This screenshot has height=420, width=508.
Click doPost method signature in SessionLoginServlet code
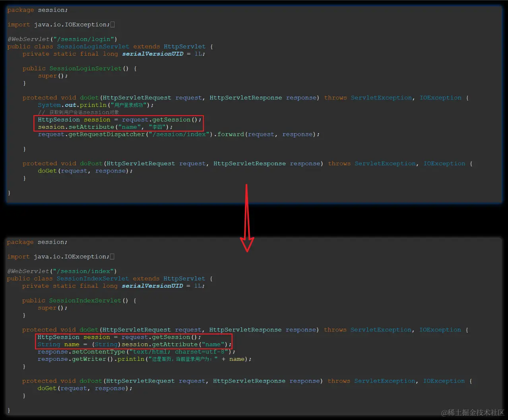click(247, 163)
